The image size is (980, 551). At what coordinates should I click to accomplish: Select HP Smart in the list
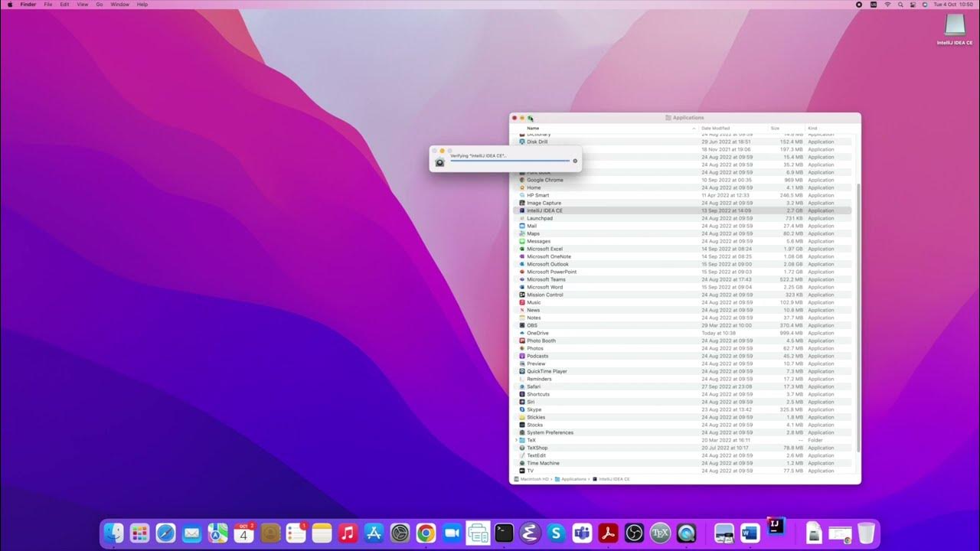[682, 195]
